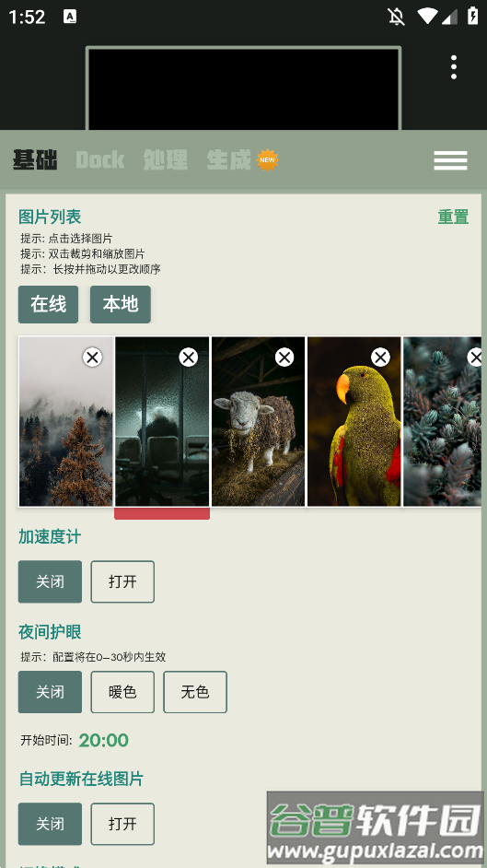Tap the orange NEW badge icon

267,160
